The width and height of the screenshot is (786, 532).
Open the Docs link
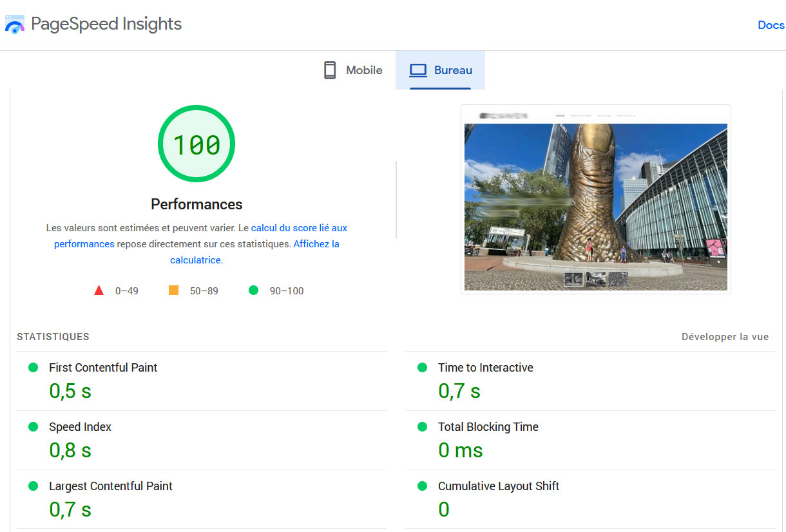[771, 25]
